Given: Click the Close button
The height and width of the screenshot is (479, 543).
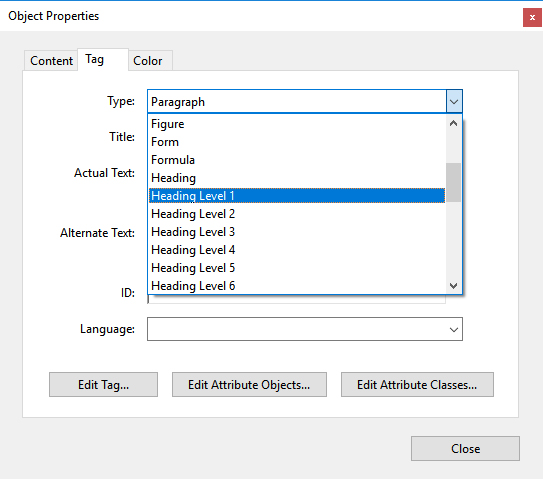Looking at the screenshot, I should [465, 449].
